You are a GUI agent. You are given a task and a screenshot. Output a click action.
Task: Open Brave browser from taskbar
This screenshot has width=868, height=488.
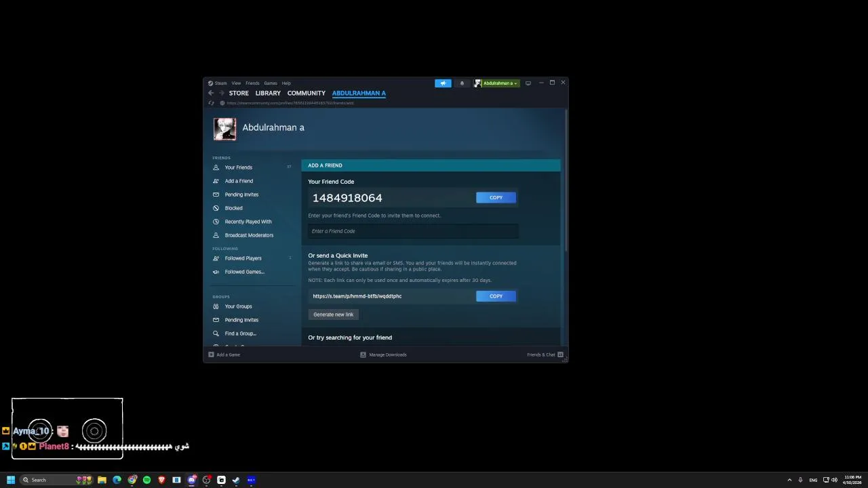(161, 480)
